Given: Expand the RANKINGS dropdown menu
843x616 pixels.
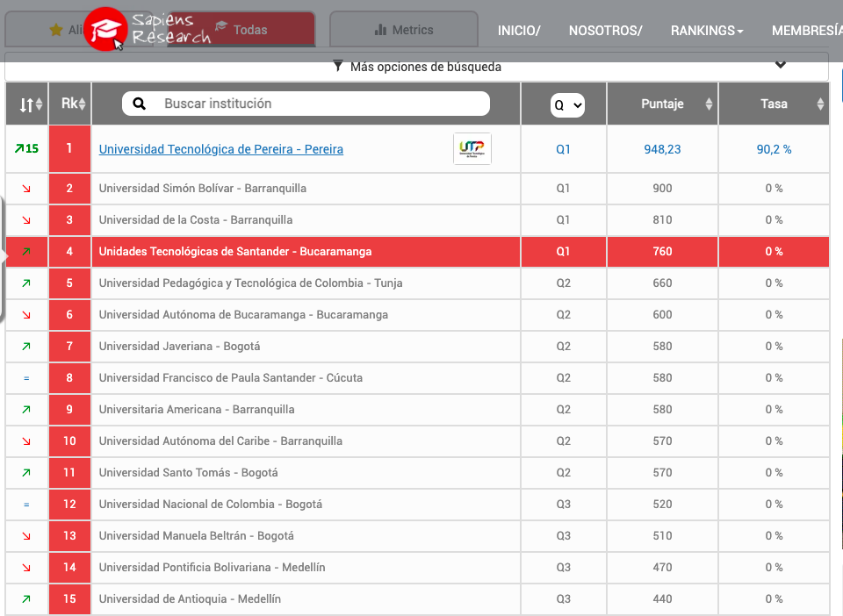Looking at the screenshot, I should coord(707,31).
